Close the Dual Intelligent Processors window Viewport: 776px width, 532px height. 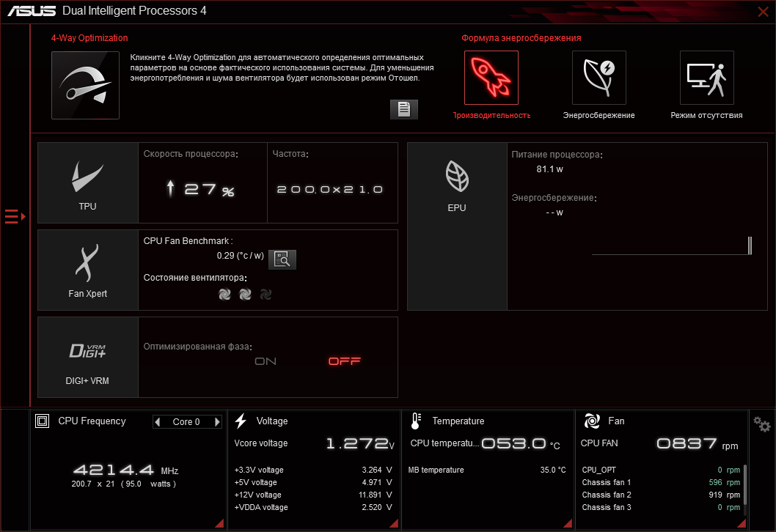point(763,12)
